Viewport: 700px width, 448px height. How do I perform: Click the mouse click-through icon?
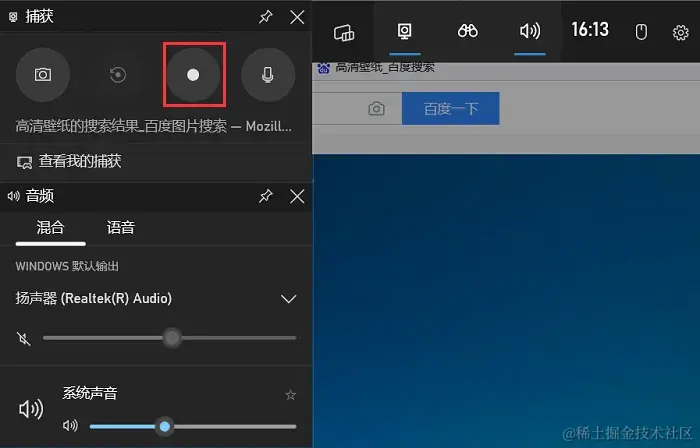641,32
